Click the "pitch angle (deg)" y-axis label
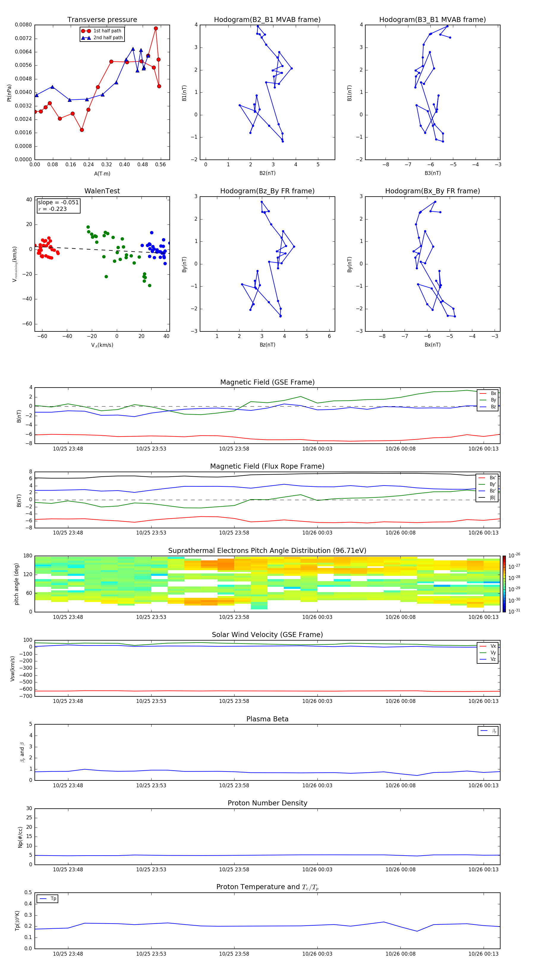535x980 pixels. [x=16, y=584]
